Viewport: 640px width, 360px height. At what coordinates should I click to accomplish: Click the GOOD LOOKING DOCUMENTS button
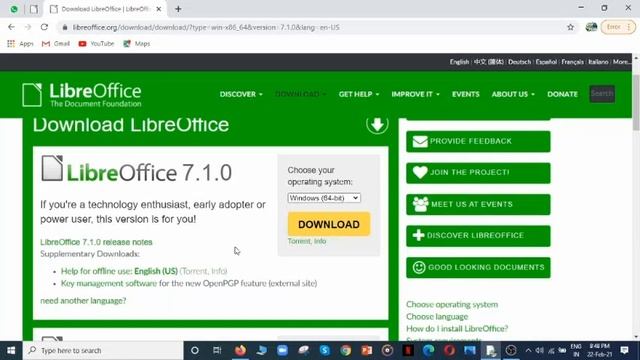tap(478, 267)
